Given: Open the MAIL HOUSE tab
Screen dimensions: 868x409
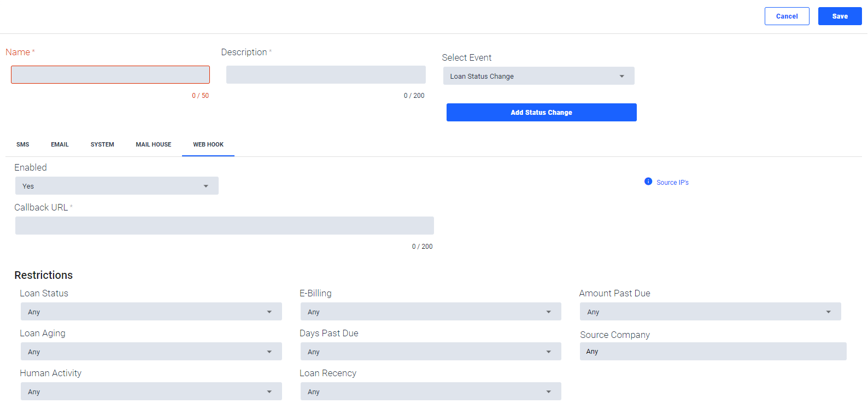Looking at the screenshot, I should 154,145.
